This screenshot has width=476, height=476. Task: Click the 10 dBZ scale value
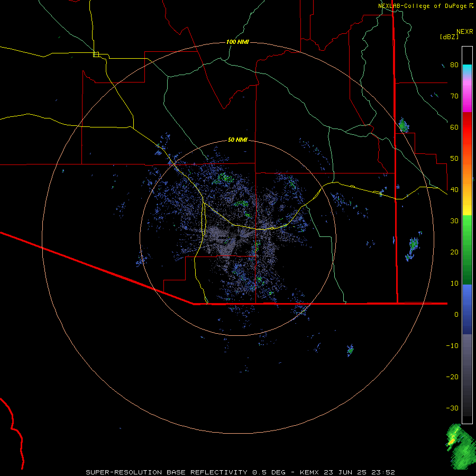454,283
